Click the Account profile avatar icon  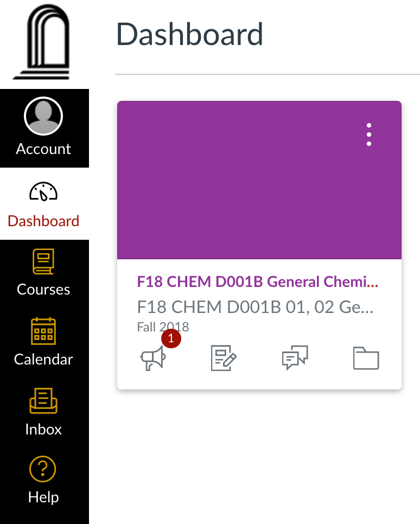point(44,116)
